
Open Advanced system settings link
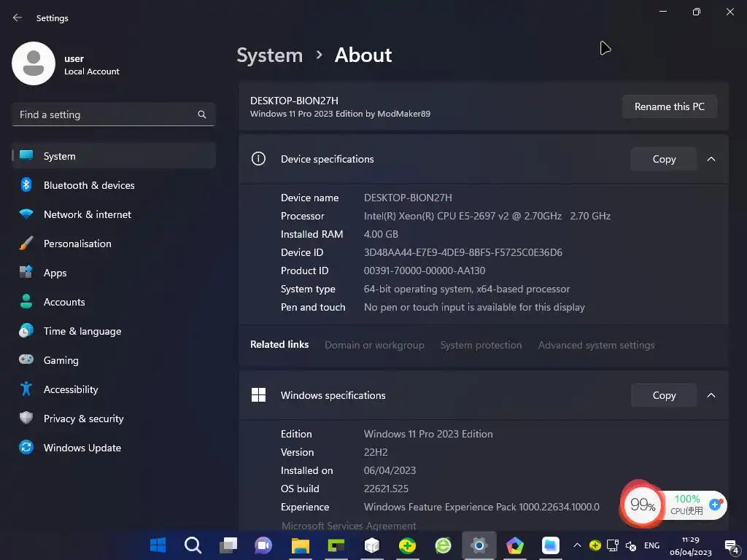click(596, 345)
